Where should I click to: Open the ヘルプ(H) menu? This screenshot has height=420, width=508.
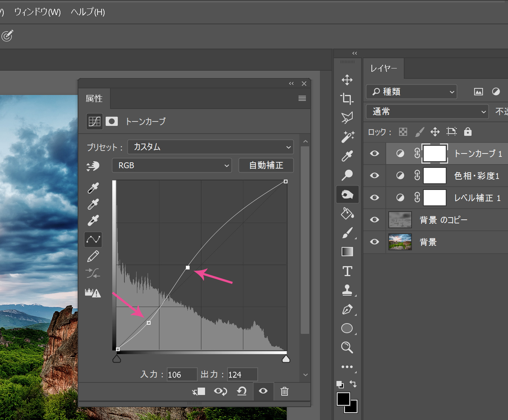click(x=88, y=12)
